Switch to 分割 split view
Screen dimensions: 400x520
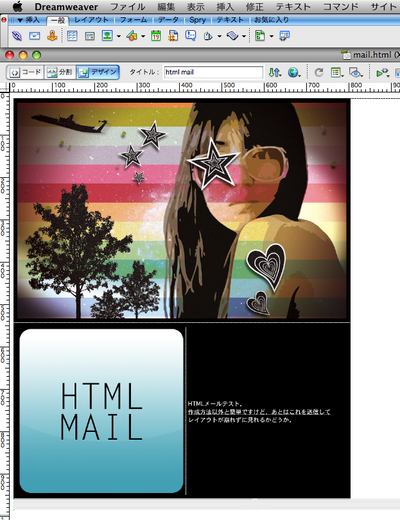60,72
